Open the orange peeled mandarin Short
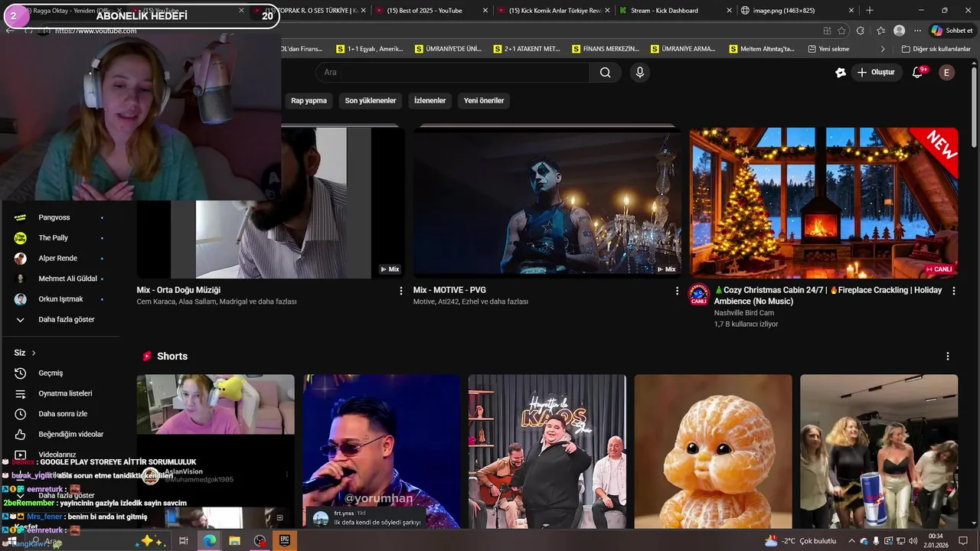980x551 pixels. (x=713, y=452)
